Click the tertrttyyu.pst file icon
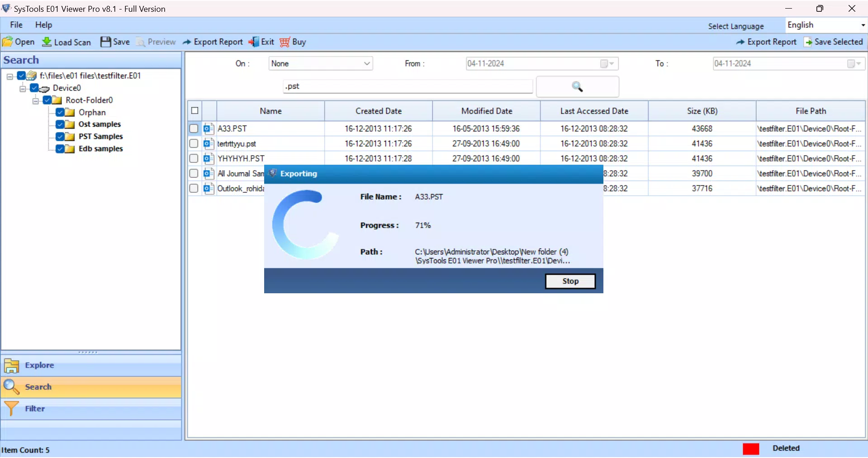This screenshot has width=868, height=458. coord(209,143)
